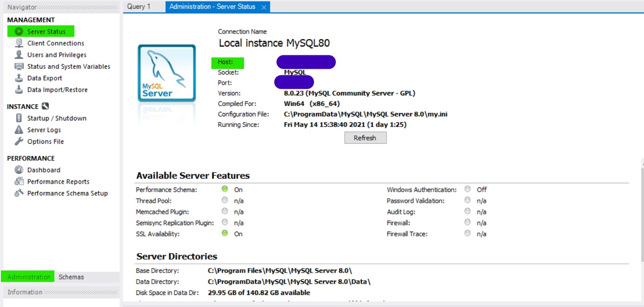644x307 pixels.
Task: Click the MySQL Server dolphin logo
Action: pos(167,73)
